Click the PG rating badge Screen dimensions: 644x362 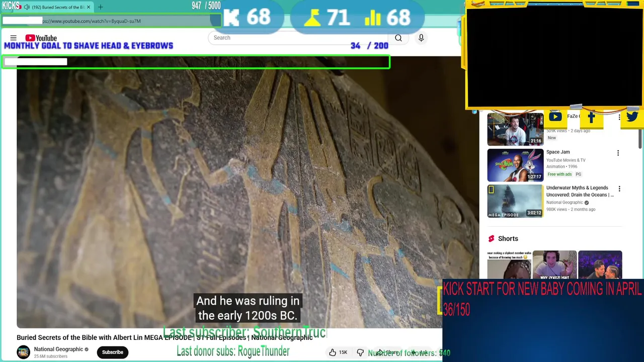(578, 174)
